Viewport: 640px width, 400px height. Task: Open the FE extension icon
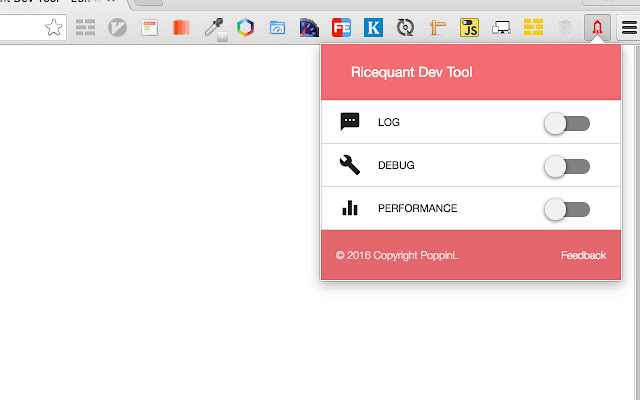[x=341, y=28]
